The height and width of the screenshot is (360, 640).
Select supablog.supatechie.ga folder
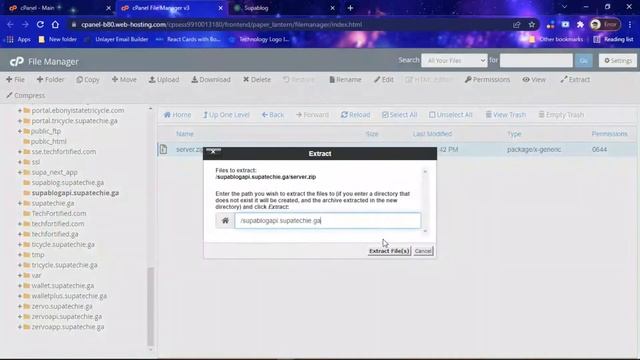click(x=68, y=182)
